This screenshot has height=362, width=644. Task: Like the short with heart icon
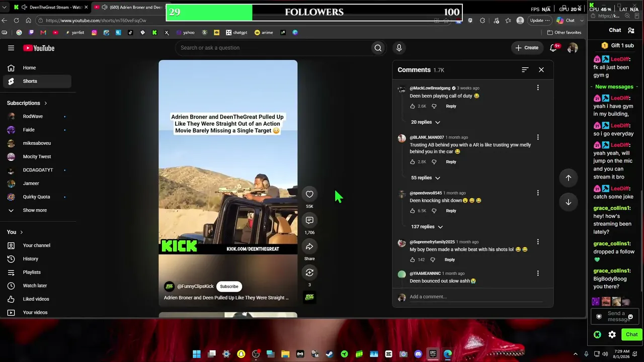pos(309,194)
